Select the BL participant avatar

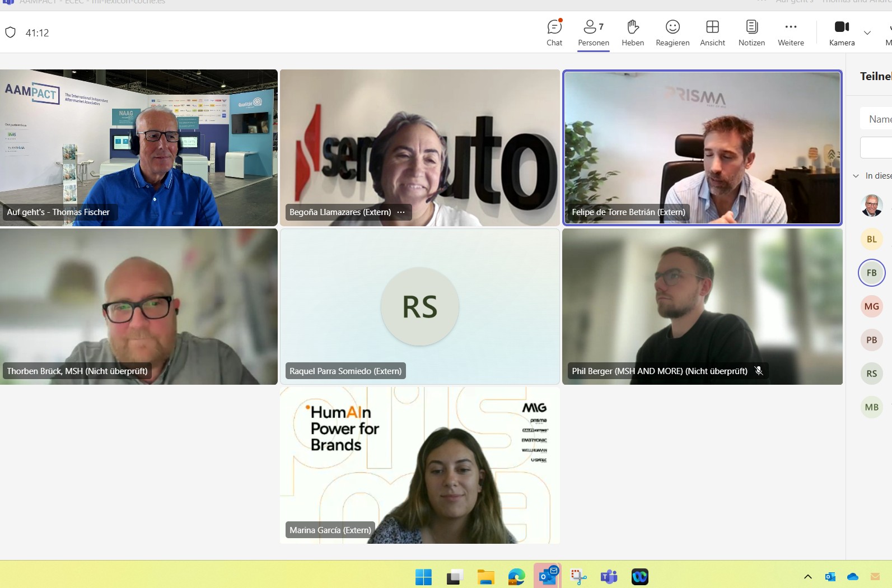pyautogui.click(x=871, y=239)
